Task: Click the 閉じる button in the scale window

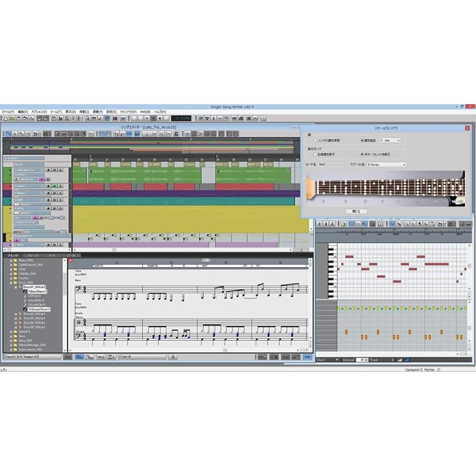Action: [x=355, y=211]
